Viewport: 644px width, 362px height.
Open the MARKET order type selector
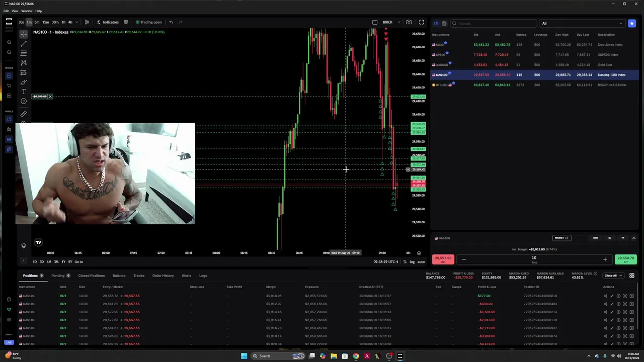(561, 238)
